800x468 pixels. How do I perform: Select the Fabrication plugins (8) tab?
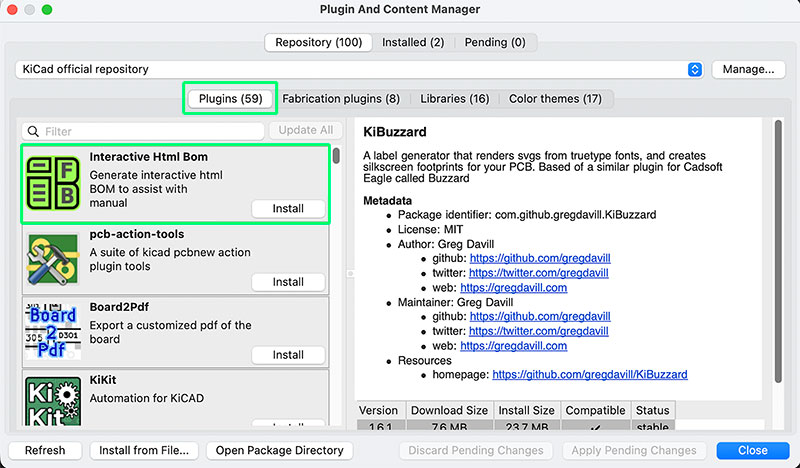[341, 98]
